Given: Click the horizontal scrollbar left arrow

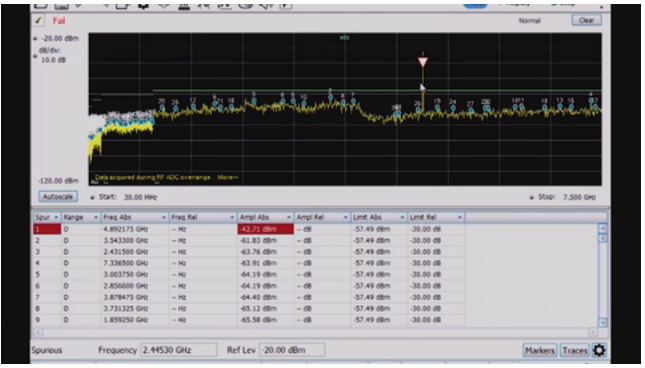Looking at the screenshot, I should pyautogui.click(x=37, y=332).
